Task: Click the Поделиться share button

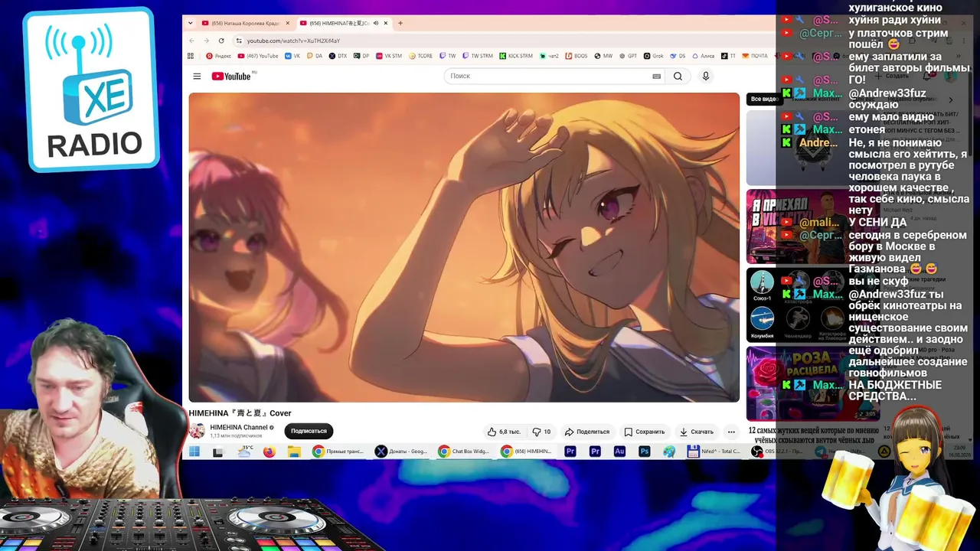Action: 587,432
